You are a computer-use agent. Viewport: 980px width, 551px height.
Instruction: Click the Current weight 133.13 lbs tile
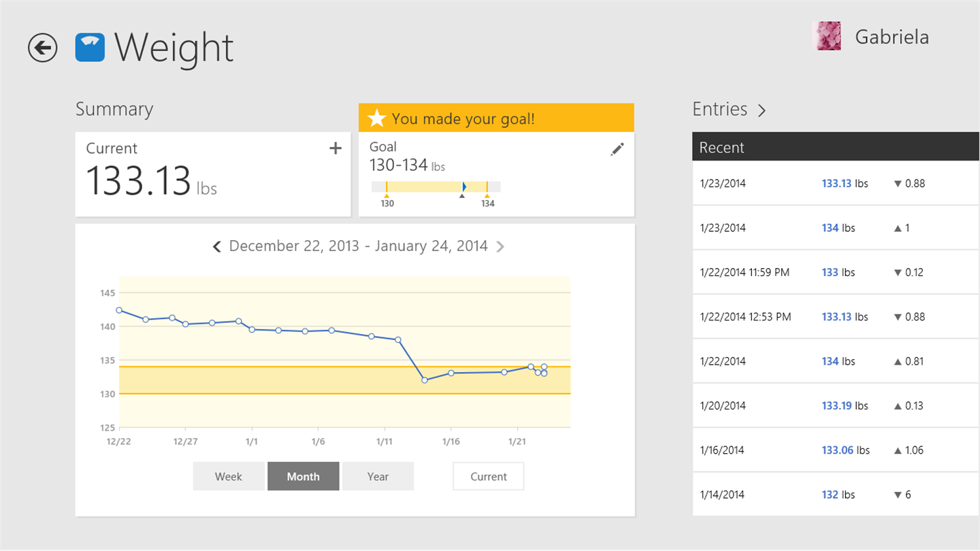tap(212, 174)
